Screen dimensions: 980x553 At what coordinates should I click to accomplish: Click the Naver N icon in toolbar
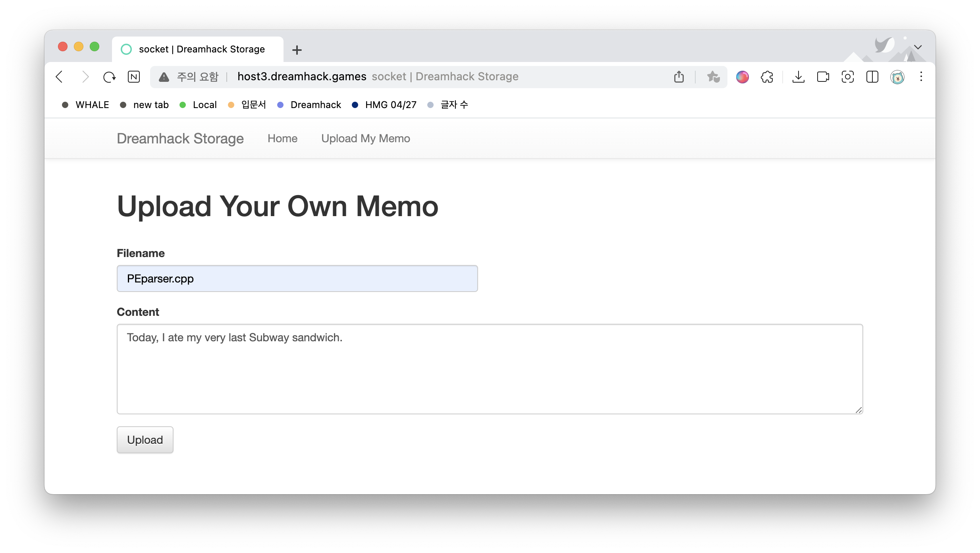point(134,77)
